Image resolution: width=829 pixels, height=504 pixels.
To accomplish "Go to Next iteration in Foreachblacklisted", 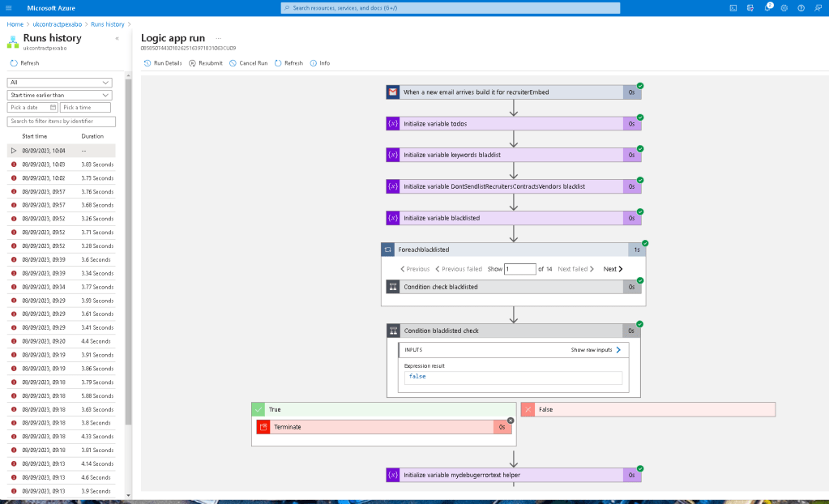I will click(x=613, y=269).
